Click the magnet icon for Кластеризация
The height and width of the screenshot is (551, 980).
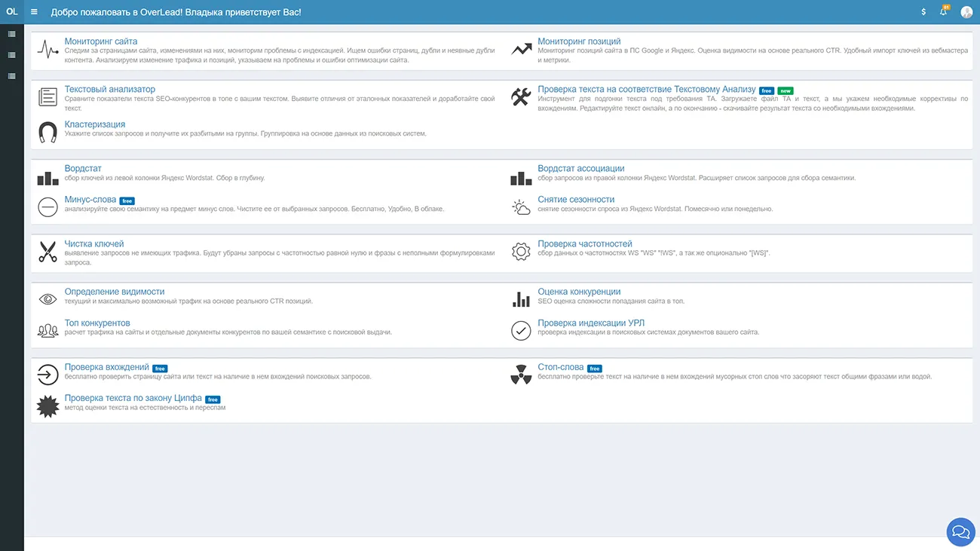click(47, 133)
